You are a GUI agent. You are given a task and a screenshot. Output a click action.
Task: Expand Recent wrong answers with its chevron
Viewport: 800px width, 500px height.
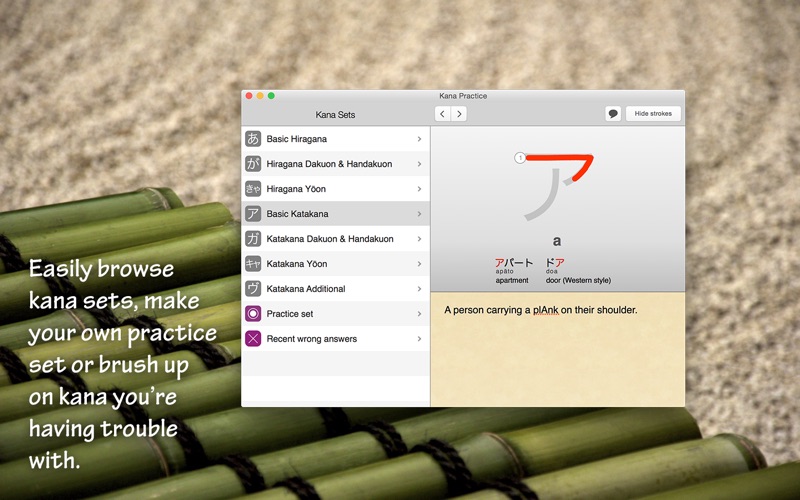(419, 339)
